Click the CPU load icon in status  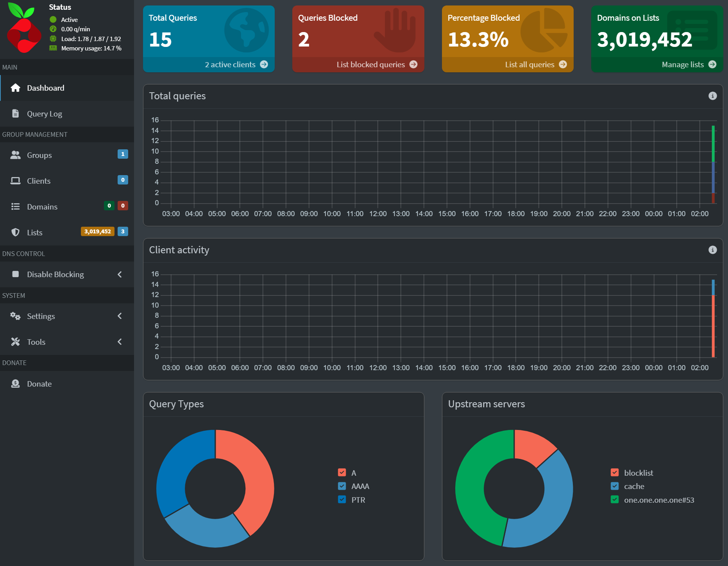(53, 39)
